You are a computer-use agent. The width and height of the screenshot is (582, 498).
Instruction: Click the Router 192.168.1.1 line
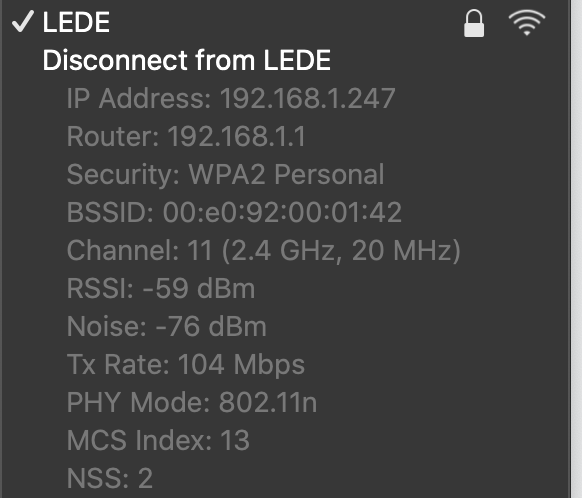[186, 136]
